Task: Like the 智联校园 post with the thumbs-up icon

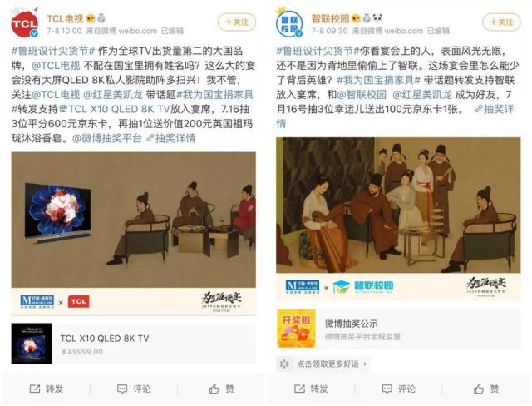Action: coord(479,389)
